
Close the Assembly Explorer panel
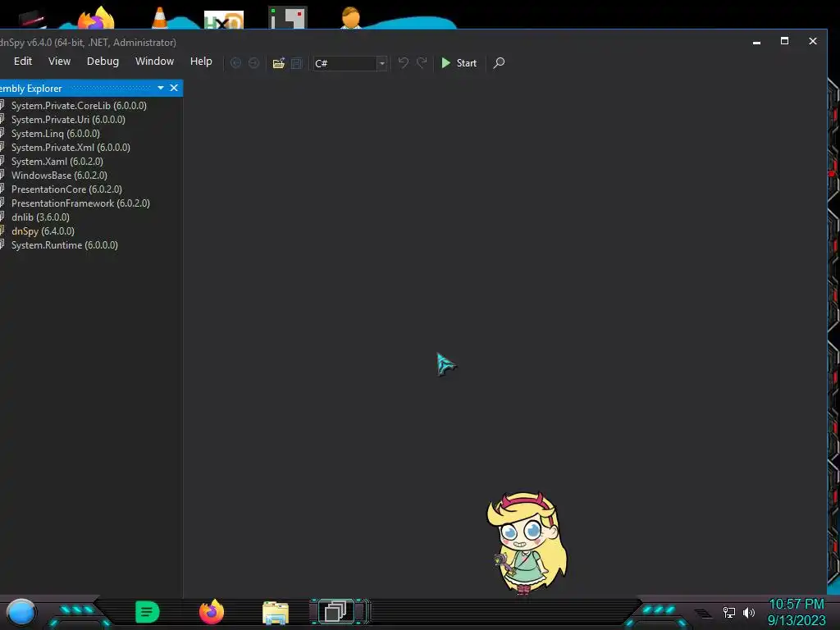click(174, 88)
